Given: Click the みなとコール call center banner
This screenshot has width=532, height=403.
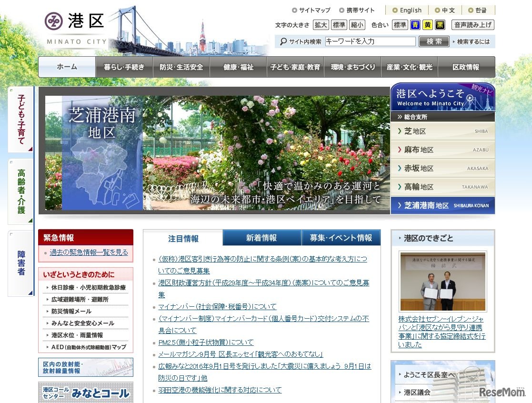Looking at the screenshot, I should coord(85,393).
